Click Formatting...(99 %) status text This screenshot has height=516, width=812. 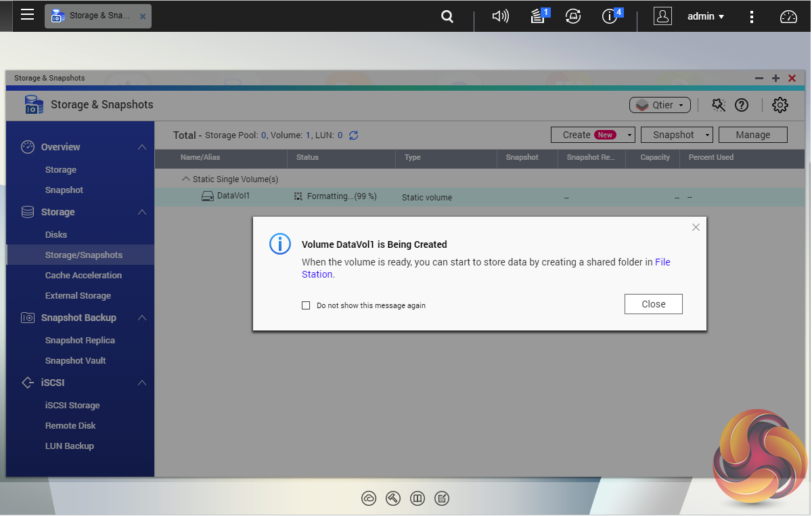pos(342,196)
